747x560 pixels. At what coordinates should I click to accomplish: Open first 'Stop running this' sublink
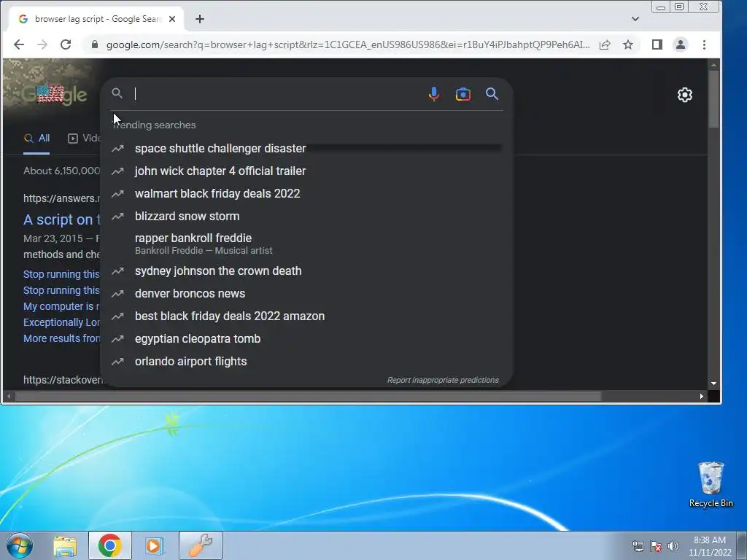pyautogui.click(x=61, y=274)
